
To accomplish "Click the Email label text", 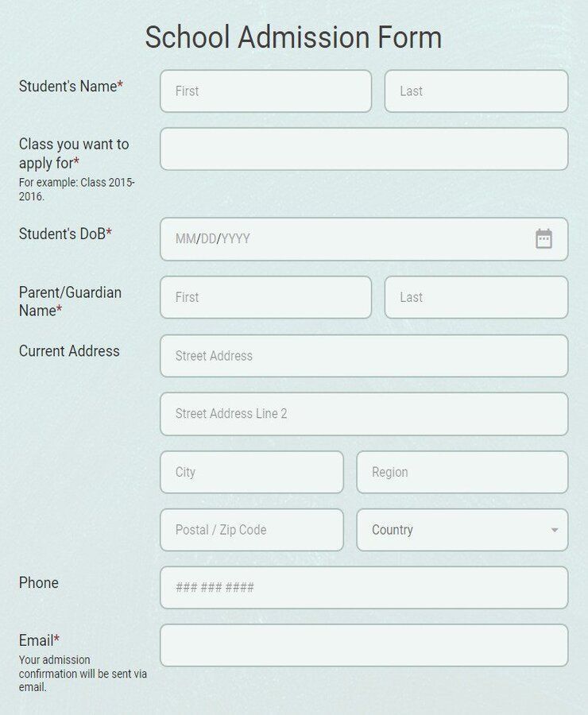I will pos(37,640).
